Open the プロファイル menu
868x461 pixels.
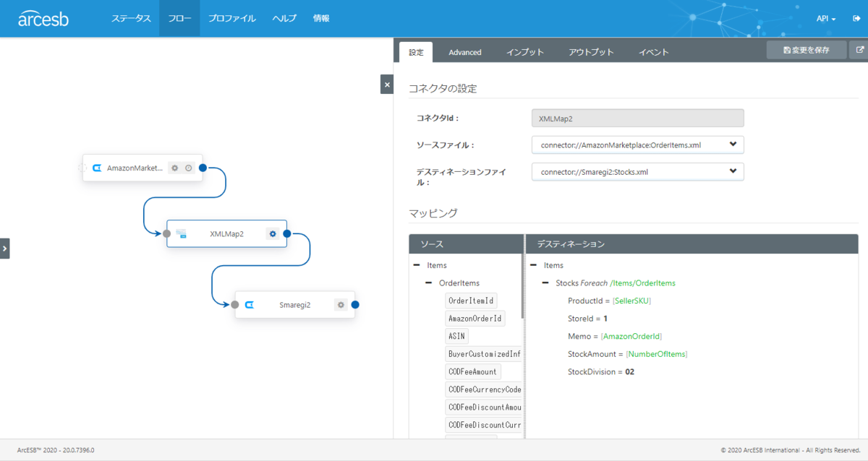click(231, 19)
